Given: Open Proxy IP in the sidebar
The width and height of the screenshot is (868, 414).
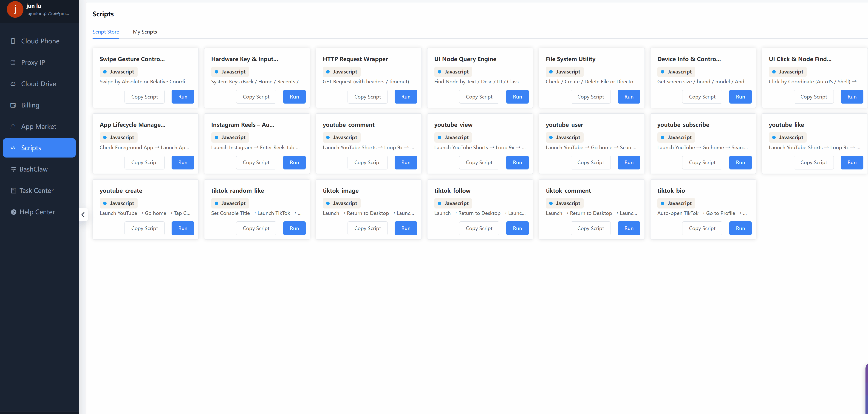Looking at the screenshot, I should pyautogui.click(x=40, y=63).
